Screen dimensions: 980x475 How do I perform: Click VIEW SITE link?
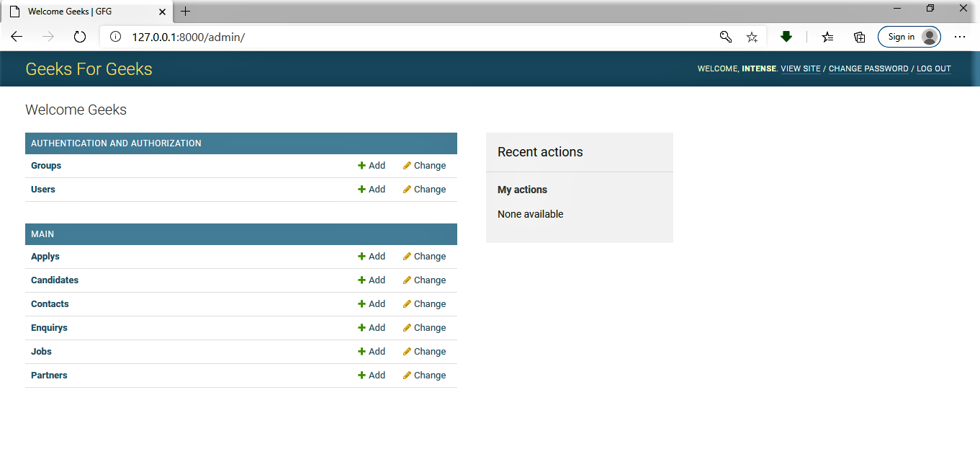(801, 69)
